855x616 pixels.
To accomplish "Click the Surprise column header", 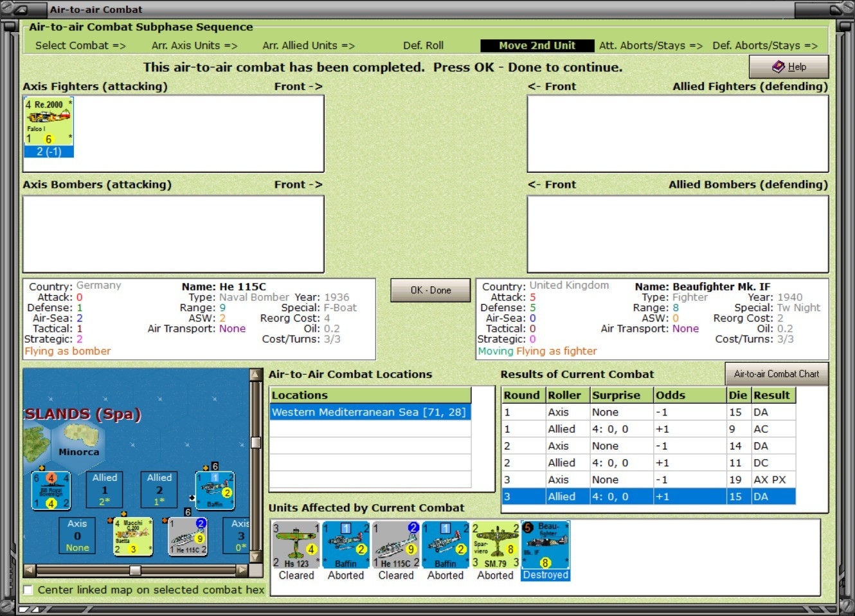I will tap(622, 395).
